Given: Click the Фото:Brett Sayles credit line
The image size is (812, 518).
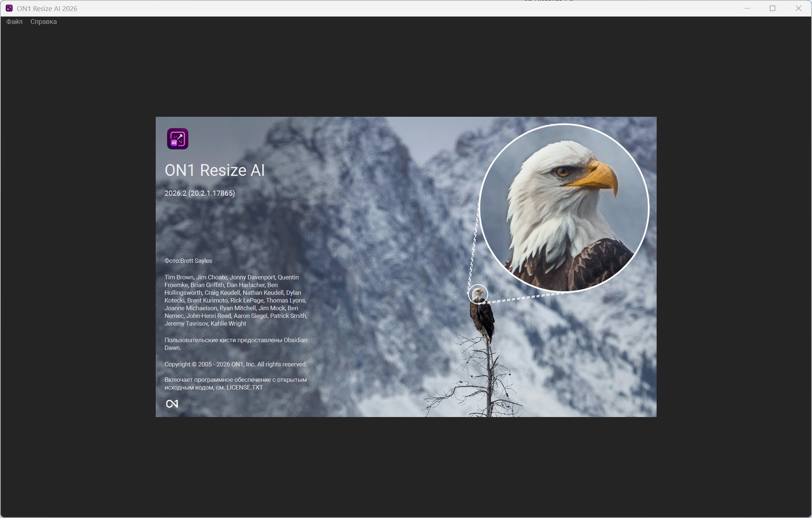Looking at the screenshot, I should 188,261.
